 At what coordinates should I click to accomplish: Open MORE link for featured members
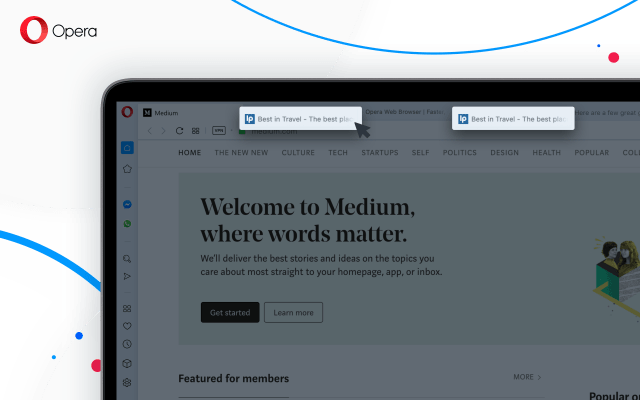(527, 377)
